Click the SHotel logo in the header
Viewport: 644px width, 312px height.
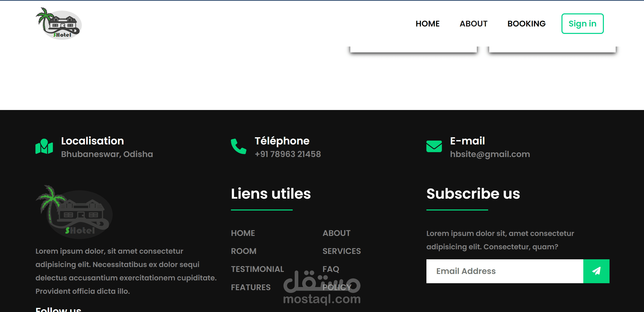pyautogui.click(x=59, y=23)
